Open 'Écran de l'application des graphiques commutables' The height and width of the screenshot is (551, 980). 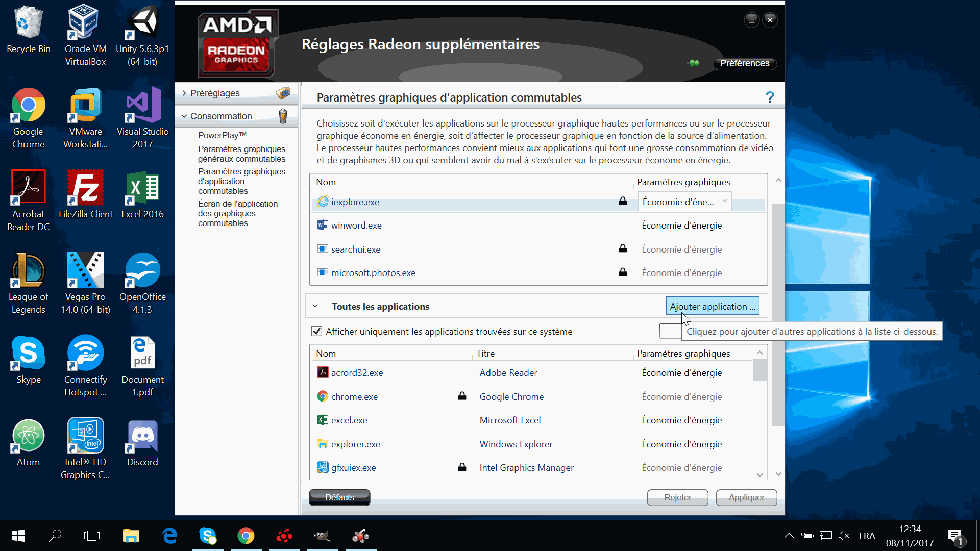click(x=238, y=213)
